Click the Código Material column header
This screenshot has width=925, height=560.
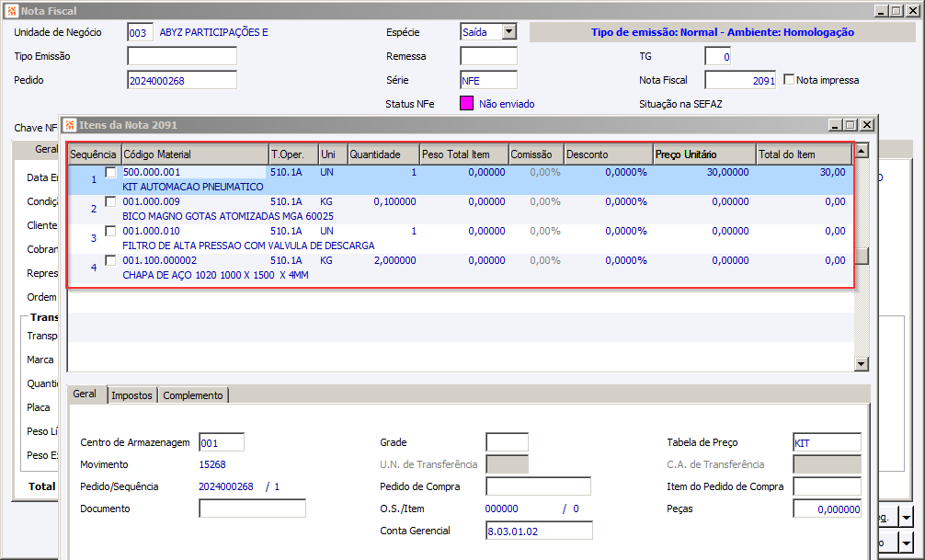pyautogui.click(x=194, y=154)
